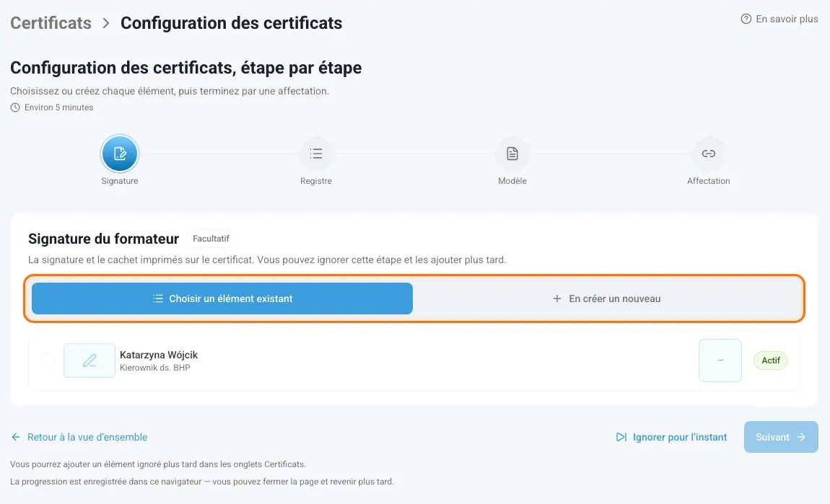Image resolution: width=830 pixels, height=504 pixels.
Task: Click the back arrow icon at bottom left
Action: point(16,437)
